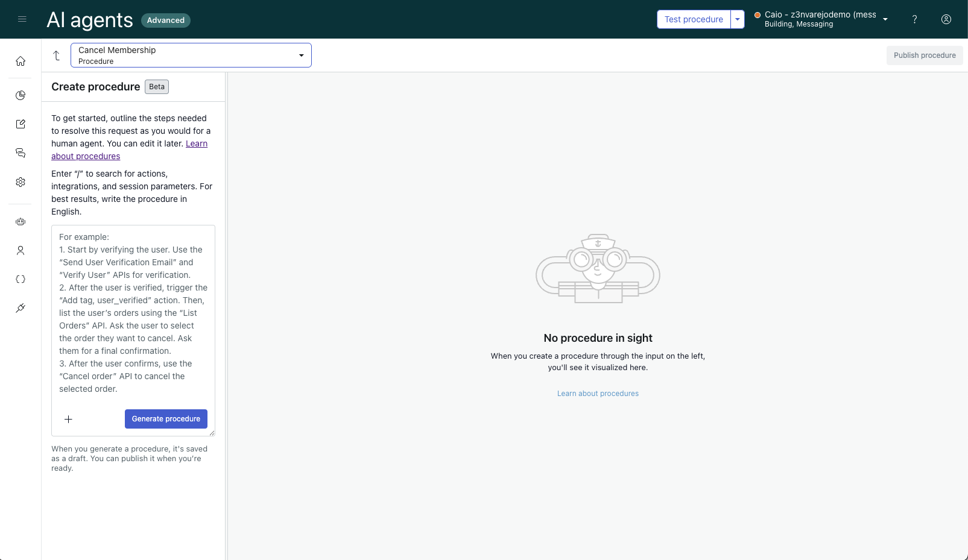Go back using the up arrow
The width and height of the screenshot is (968, 560).
pyautogui.click(x=57, y=55)
